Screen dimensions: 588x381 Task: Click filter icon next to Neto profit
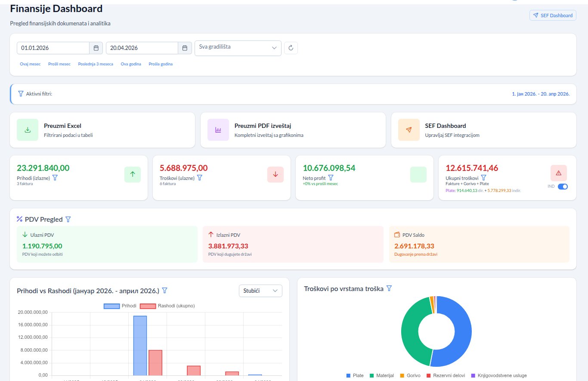(331, 177)
